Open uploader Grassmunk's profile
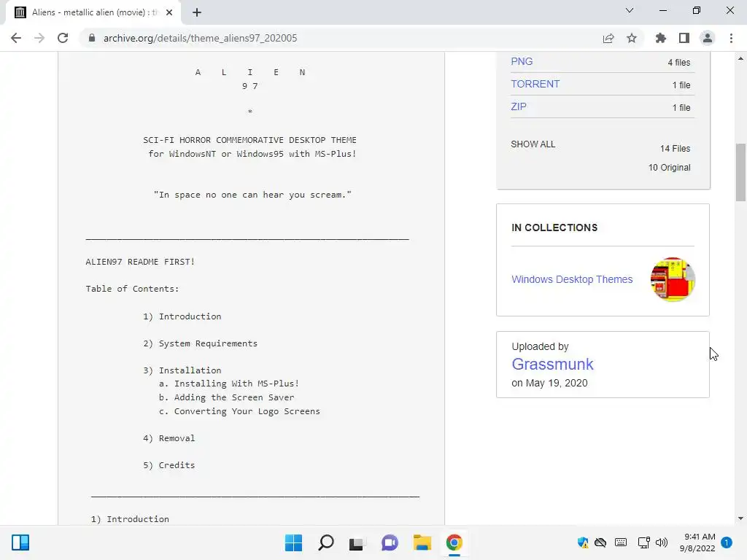The height and width of the screenshot is (560, 747). 553,365
